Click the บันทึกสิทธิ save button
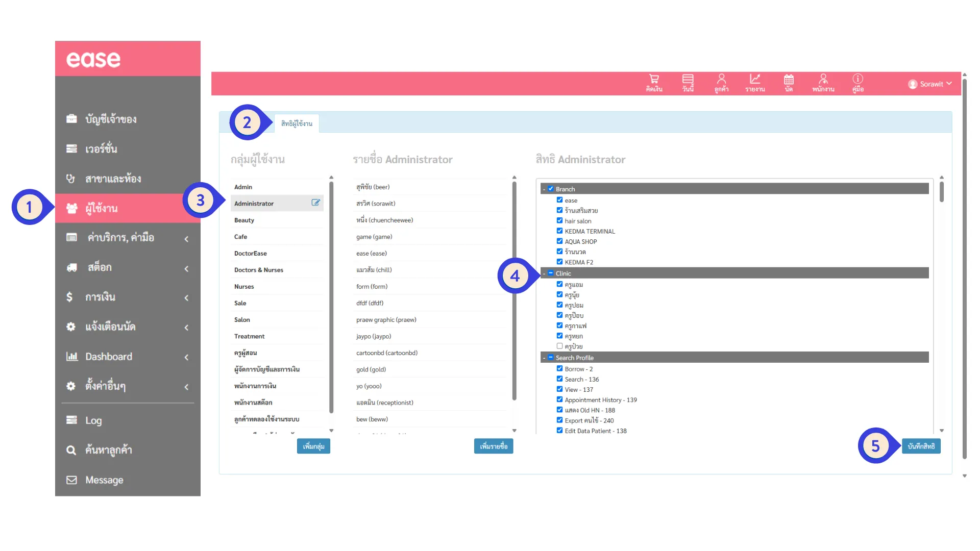This screenshot has height=551, width=980. pos(921,446)
